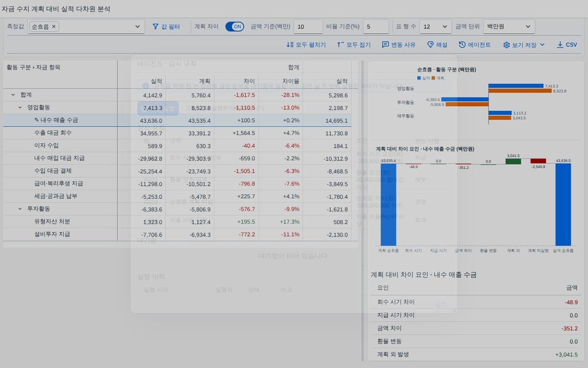Screen dimensions: 588x368
Task: Click the 차이 column header
Action: click(237, 81)
